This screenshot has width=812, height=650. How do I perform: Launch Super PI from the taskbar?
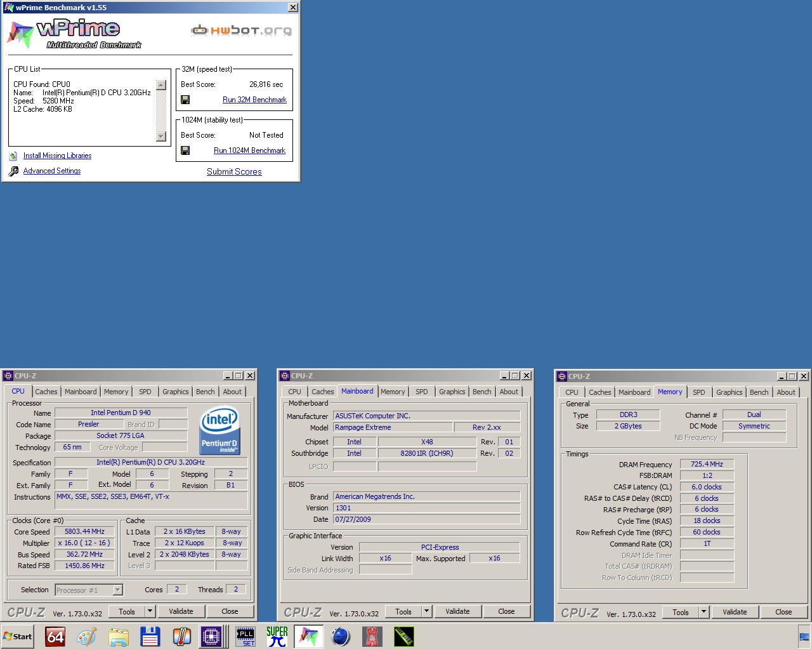277,637
